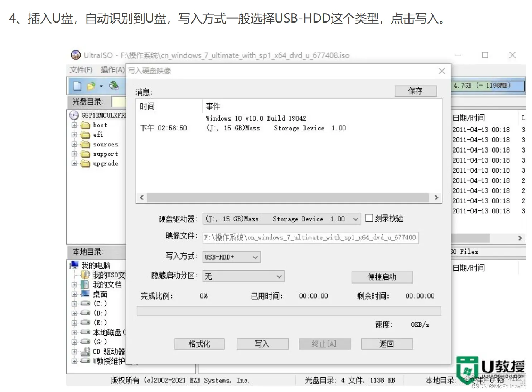Viewport: 532px width, 392px height.
Task: Click the 写入 button
Action: [262, 344]
